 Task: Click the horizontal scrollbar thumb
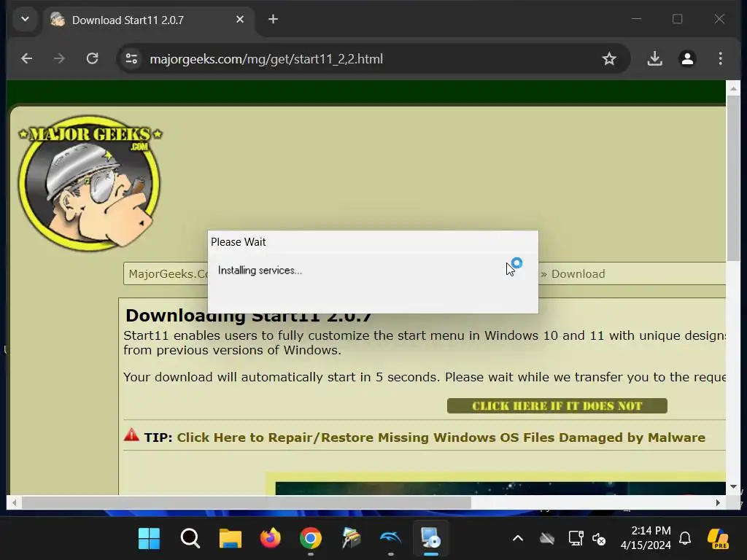click(x=247, y=502)
